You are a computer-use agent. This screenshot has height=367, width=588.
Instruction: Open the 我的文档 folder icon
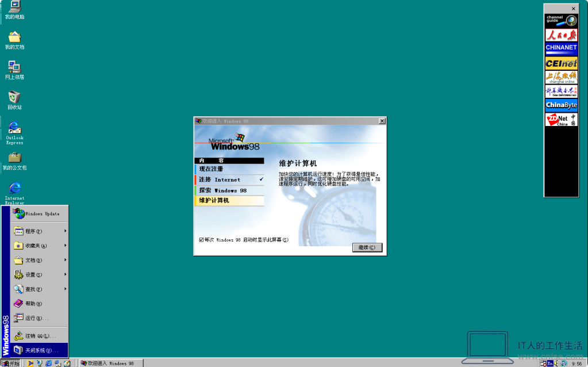point(14,40)
